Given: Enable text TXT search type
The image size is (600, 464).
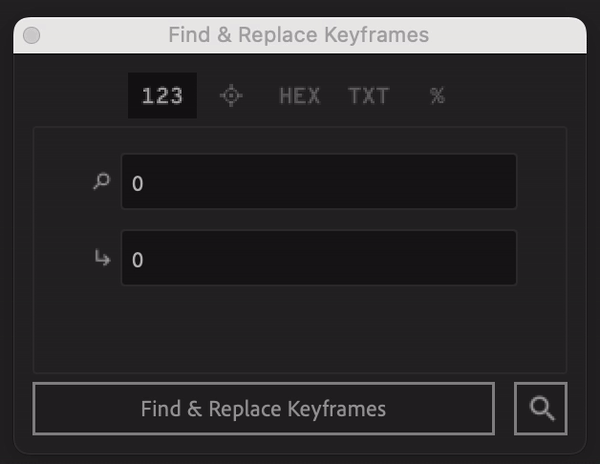Looking at the screenshot, I should pyautogui.click(x=368, y=95).
